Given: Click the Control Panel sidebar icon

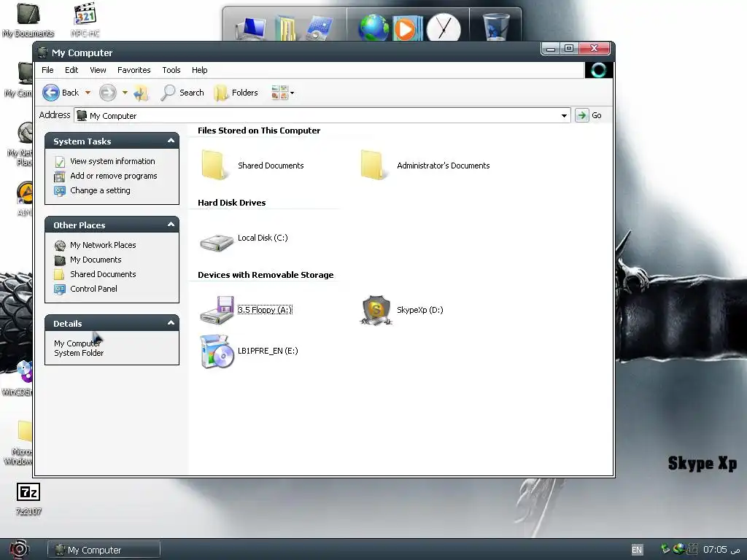Looking at the screenshot, I should 60,289.
